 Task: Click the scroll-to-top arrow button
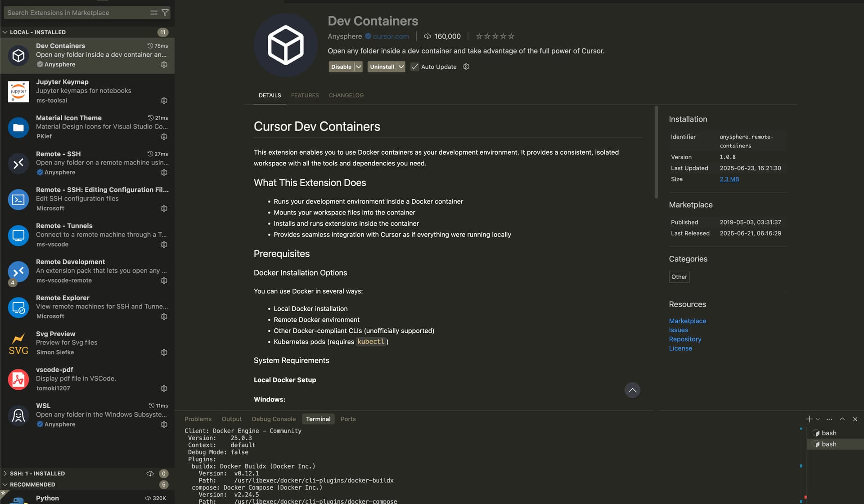point(632,390)
